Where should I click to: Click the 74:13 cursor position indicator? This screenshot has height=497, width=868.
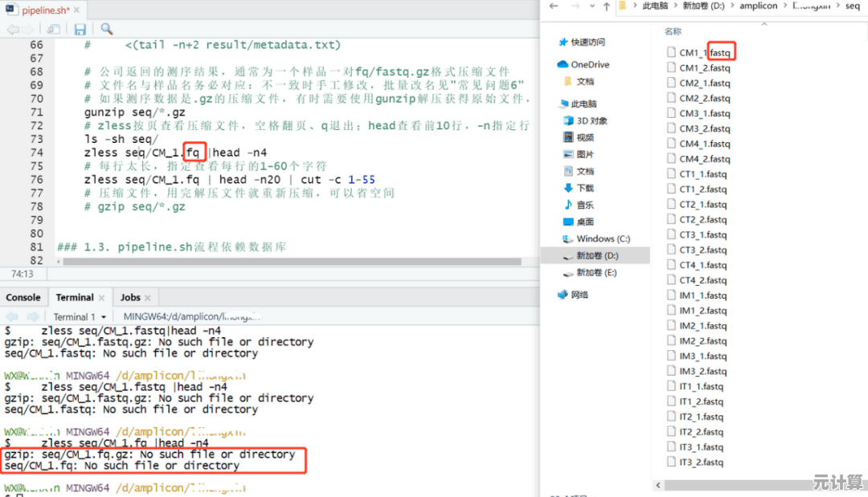click(23, 274)
